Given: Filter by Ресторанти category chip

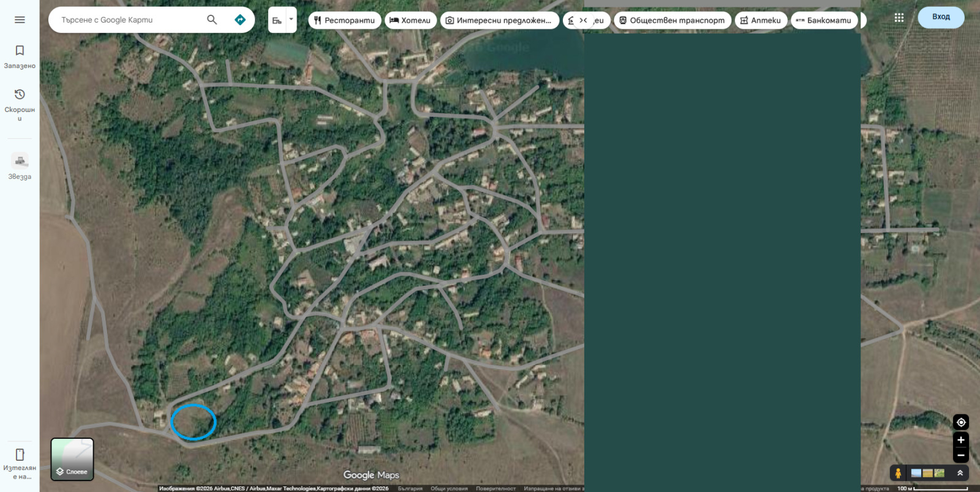Looking at the screenshot, I should click(x=344, y=20).
